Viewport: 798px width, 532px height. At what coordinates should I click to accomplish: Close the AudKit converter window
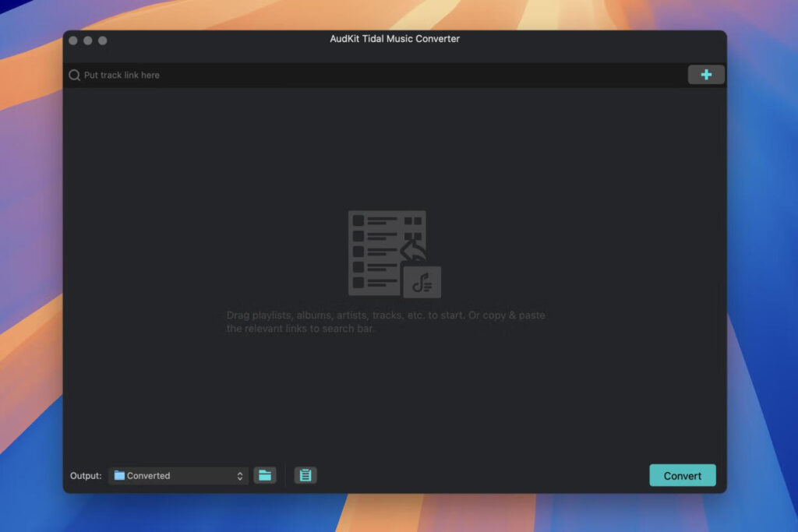tap(72, 40)
